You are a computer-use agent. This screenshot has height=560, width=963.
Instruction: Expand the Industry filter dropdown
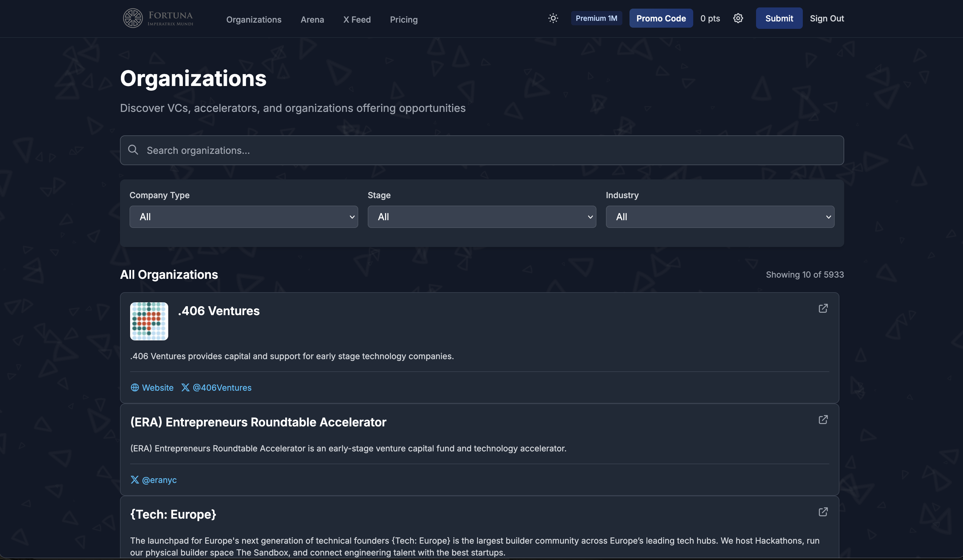click(x=720, y=217)
